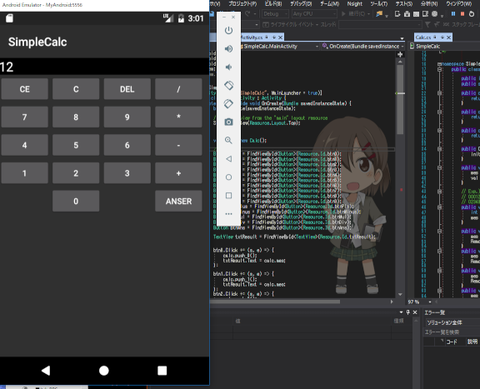The image size is (480, 389).
Task: Tap digit 4 on the calculator
Action: (x=25, y=145)
